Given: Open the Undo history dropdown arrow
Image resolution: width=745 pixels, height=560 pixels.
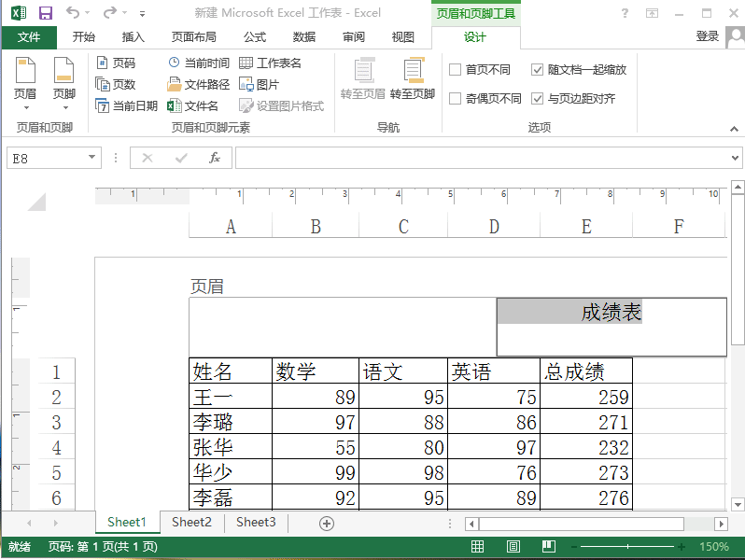Looking at the screenshot, I should pos(88,13).
